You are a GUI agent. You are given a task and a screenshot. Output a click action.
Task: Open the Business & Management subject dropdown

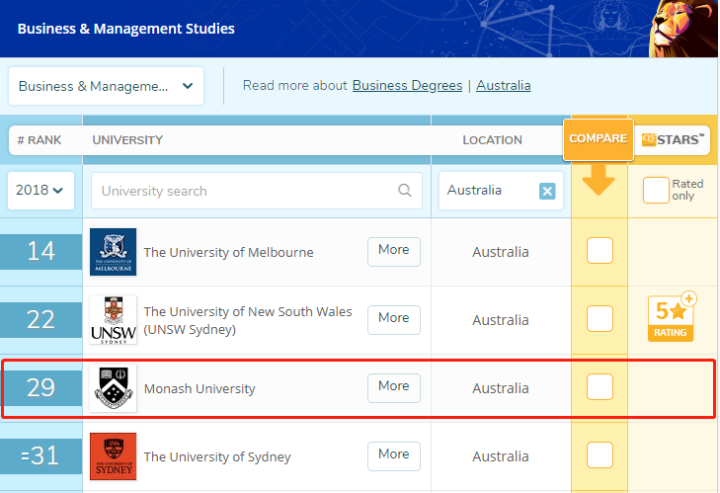click(x=106, y=86)
